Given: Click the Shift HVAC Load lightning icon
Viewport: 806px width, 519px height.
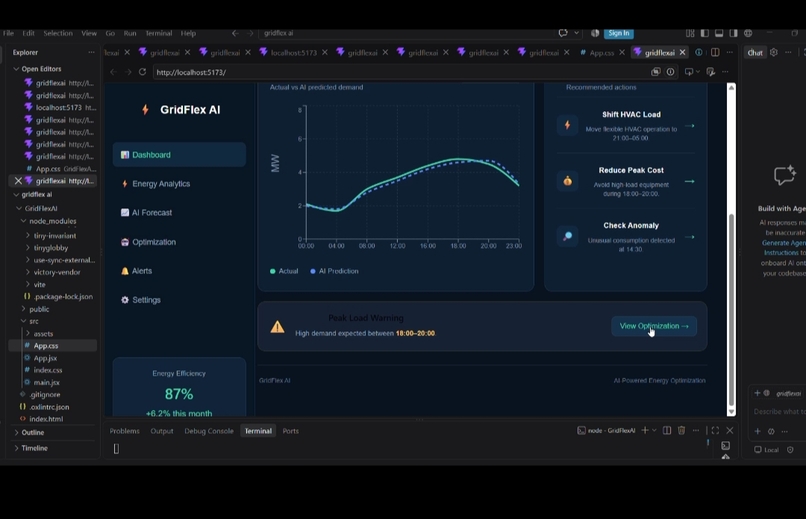Looking at the screenshot, I should (567, 125).
